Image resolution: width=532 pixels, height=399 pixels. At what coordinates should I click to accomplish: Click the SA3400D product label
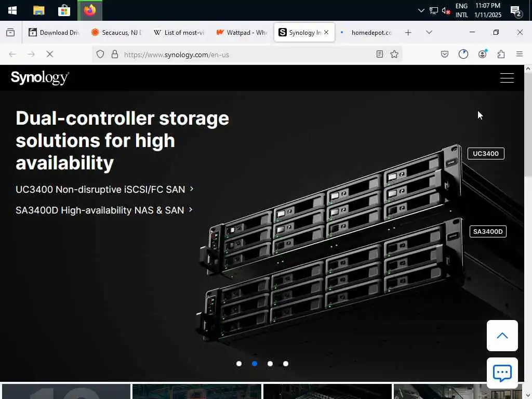click(488, 232)
